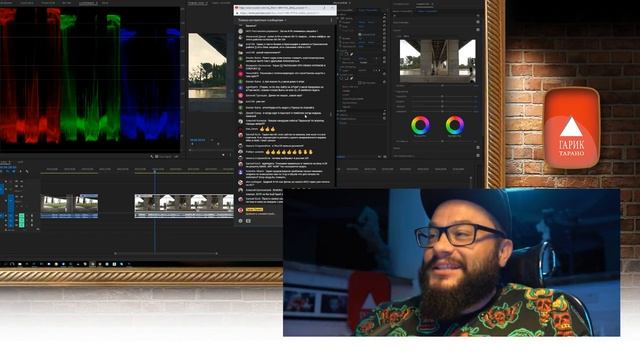Screen dimensions: 640x360
Task: Open the chat mode dropdown in header
Action: tap(262, 20)
